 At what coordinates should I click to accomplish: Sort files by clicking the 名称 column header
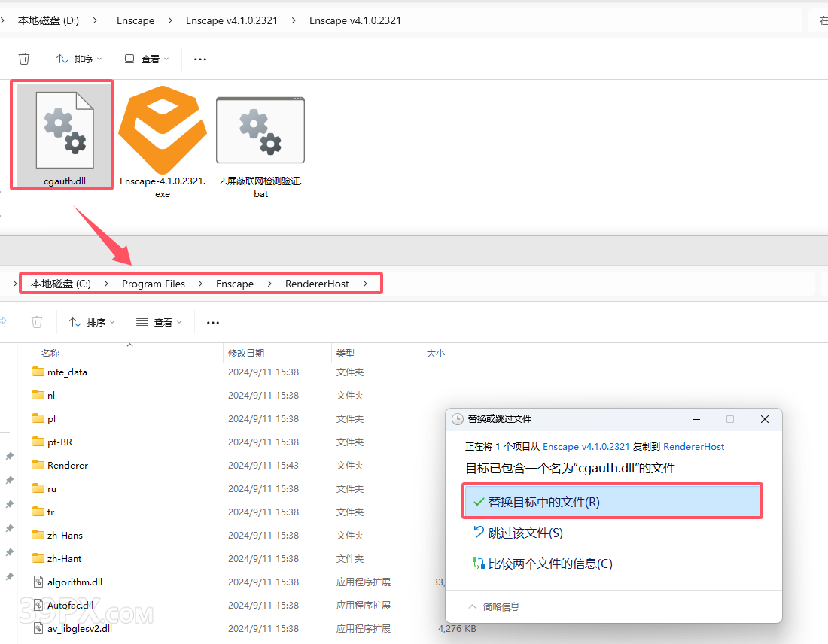pyautogui.click(x=48, y=353)
